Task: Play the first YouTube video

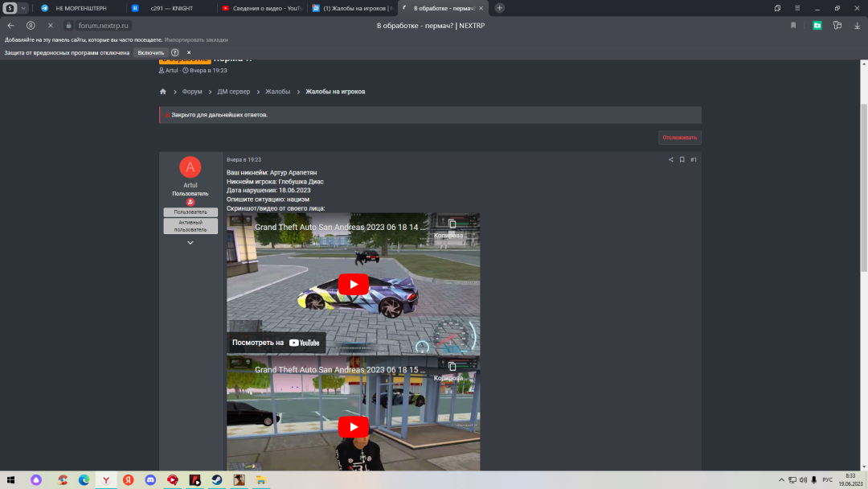Action: click(x=353, y=284)
